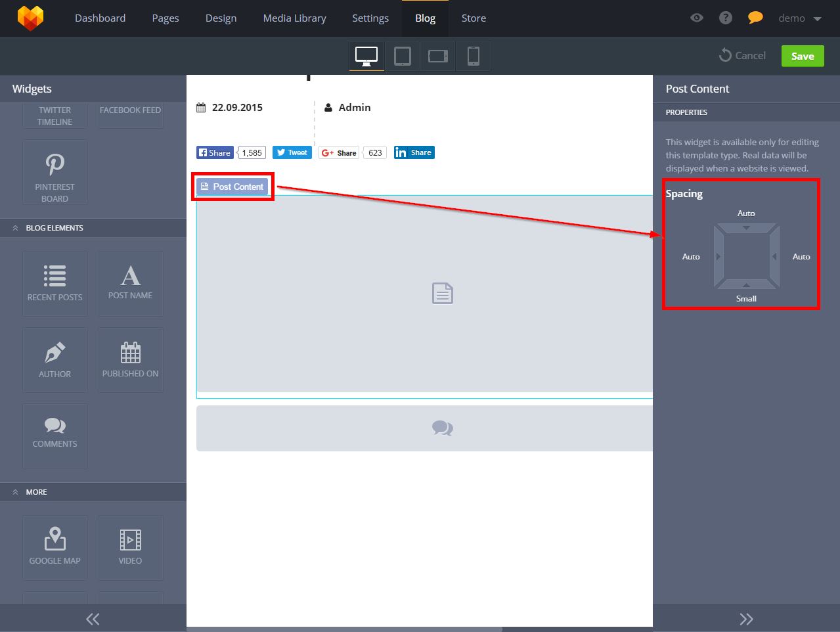Click the 22.09.2015 publish date
The width and height of the screenshot is (840, 632).
tap(237, 108)
